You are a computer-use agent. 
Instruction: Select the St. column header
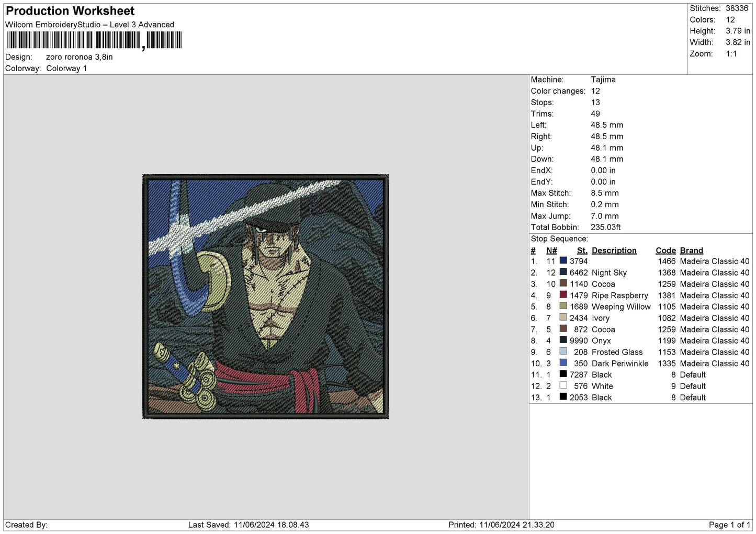coord(582,251)
